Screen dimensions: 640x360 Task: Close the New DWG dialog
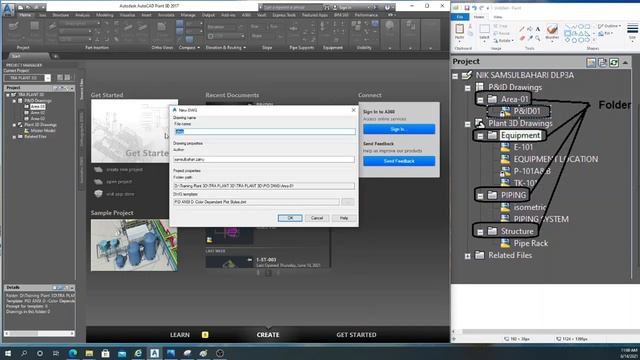click(x=353, y=110)
